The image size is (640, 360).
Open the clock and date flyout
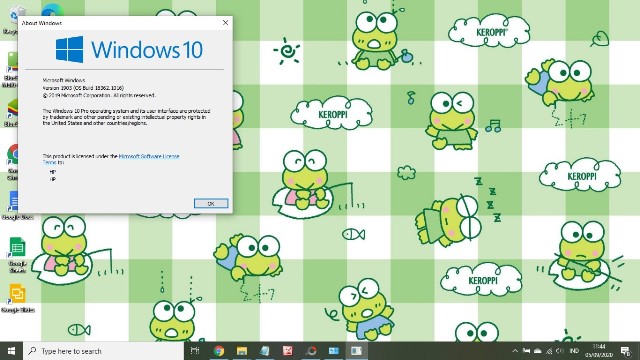click(x=599, y=351)
